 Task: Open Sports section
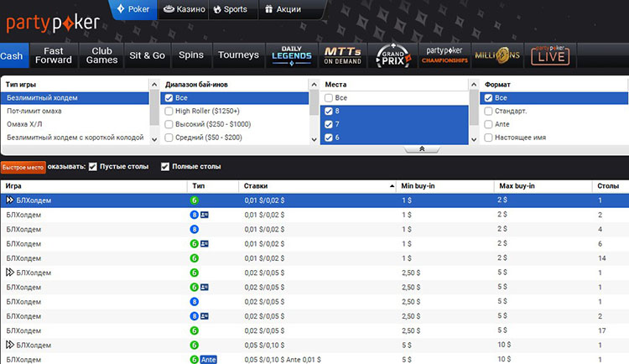pos(231,9)
